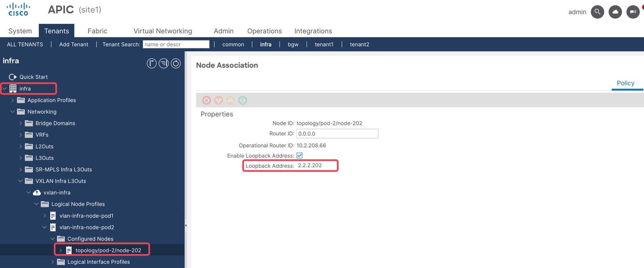
Task: Open the tenant2 tenant
Action: point(359,44)
